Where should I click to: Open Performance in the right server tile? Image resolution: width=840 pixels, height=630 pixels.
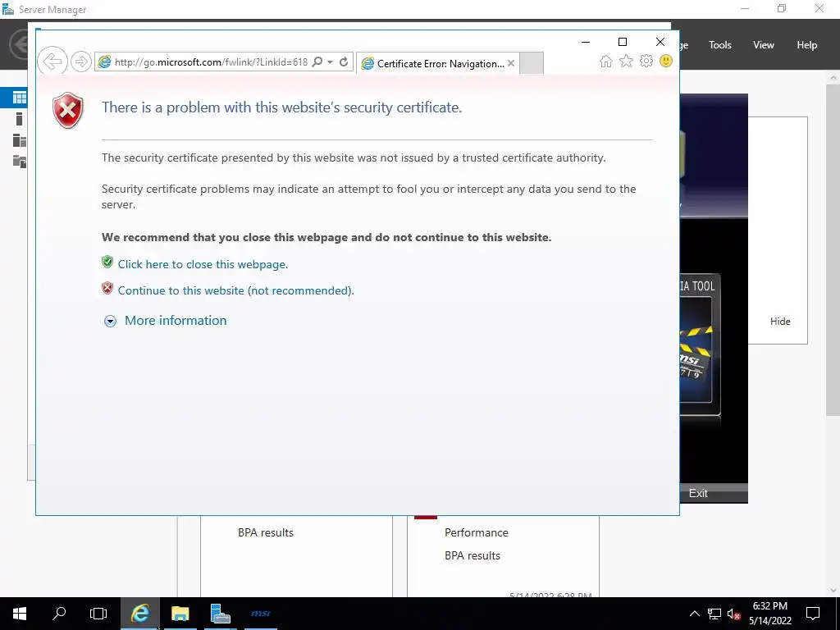coord(477,532)
